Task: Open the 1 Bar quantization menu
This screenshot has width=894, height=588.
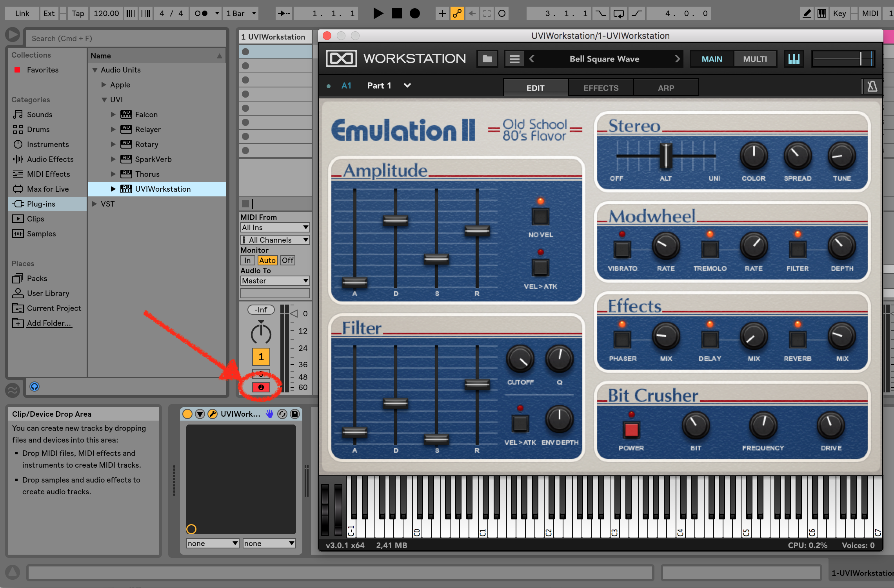Action: [x=241, y=13]
